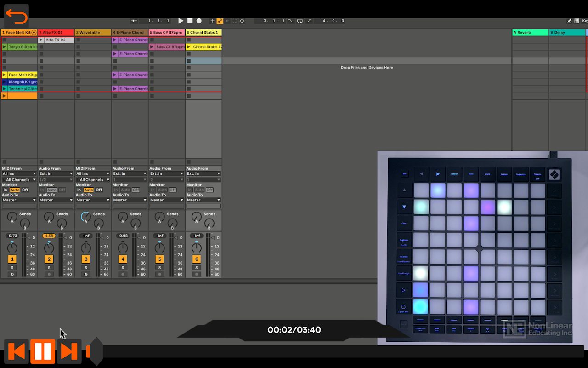The height and width of the screenshot is (368, 588).
Task: Expand track 3 All Channels dropdown
Action: point(93,180)
